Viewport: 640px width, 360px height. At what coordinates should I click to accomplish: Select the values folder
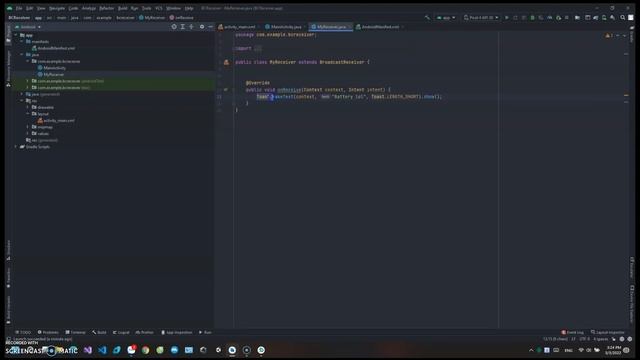(43, 133)
